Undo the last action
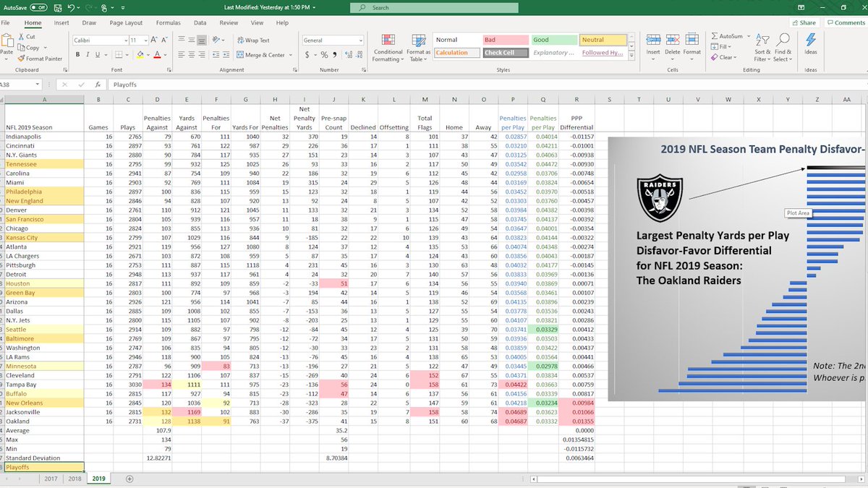The image size is (868, 488). click(70, 7)
